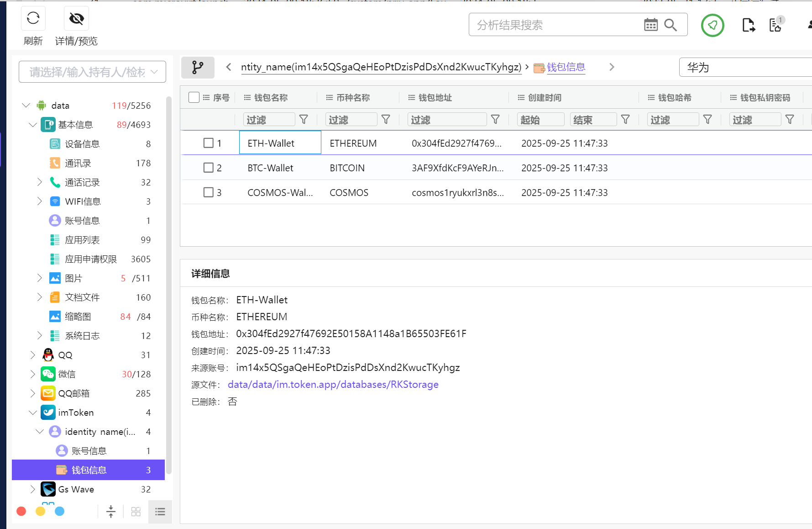
Task: Collapse the data root node
Action: 26,106
